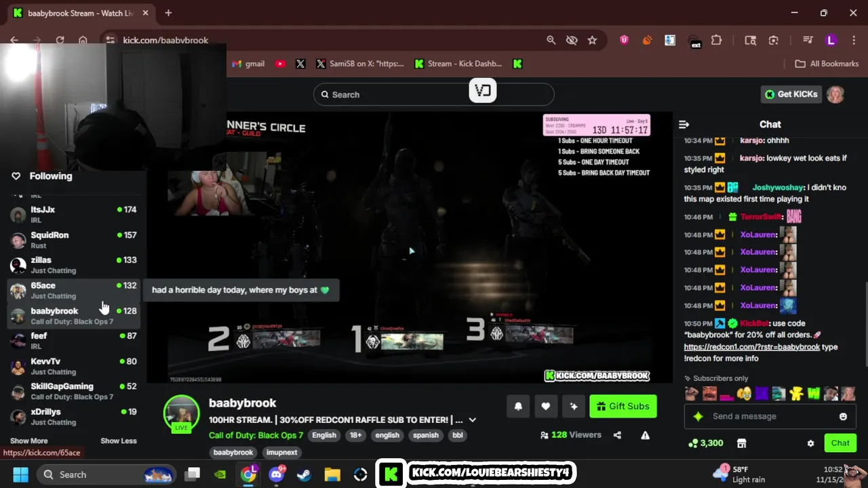Image resolution: width=868 pixels, height=488 pixels.
Task: Click the Get KICKs button
Action: [791, 94]
